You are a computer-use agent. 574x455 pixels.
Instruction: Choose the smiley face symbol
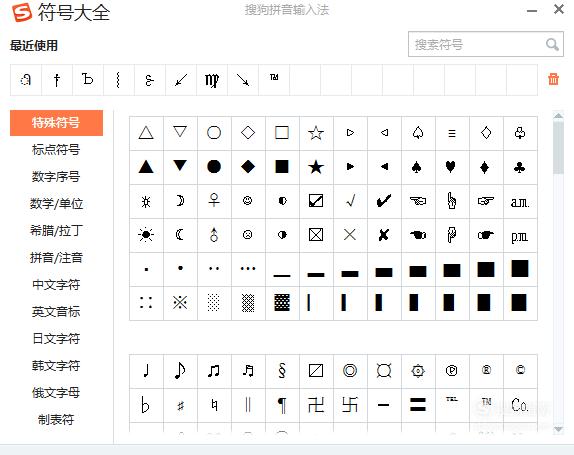[x=247, y=201]
